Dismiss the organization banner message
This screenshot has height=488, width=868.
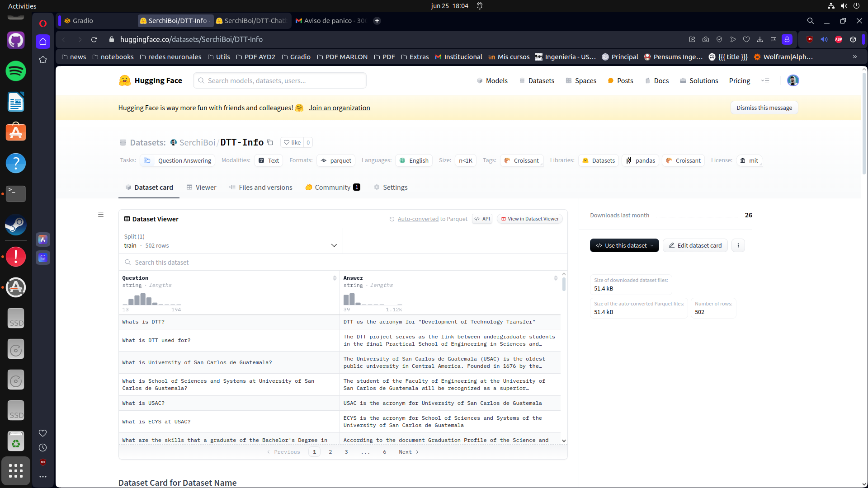pyautogui.click(x=764, y=108)
